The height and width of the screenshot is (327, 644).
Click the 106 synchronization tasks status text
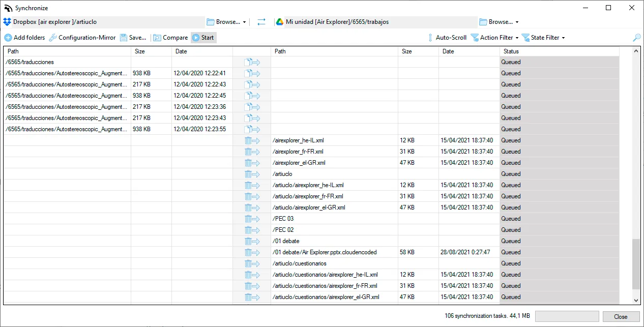(x=487, y=316)
